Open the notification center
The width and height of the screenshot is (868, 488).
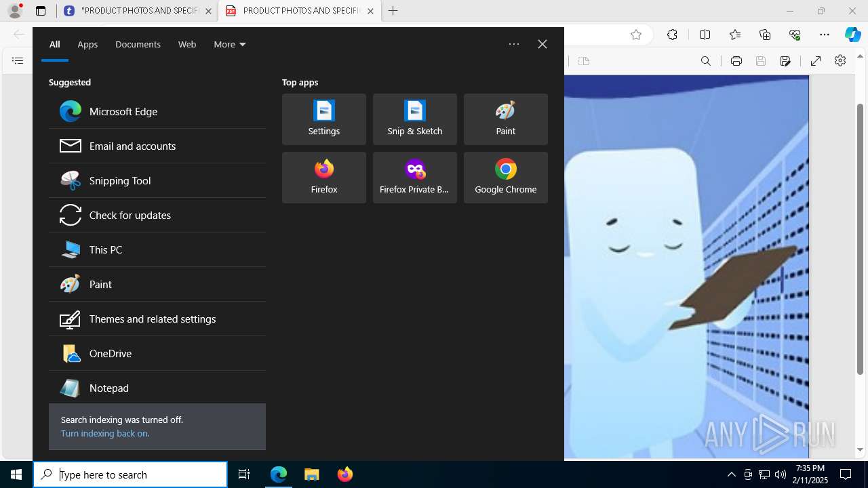click(x=846, y=474)
